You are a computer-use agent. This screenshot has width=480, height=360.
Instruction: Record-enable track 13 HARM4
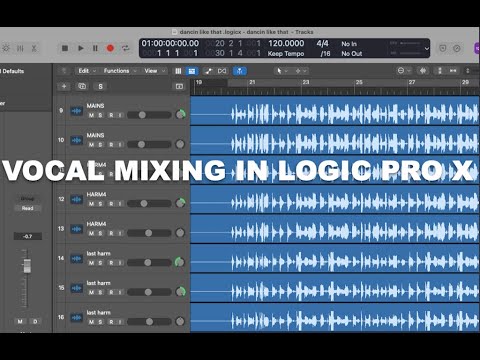click(x=111, y=233)
